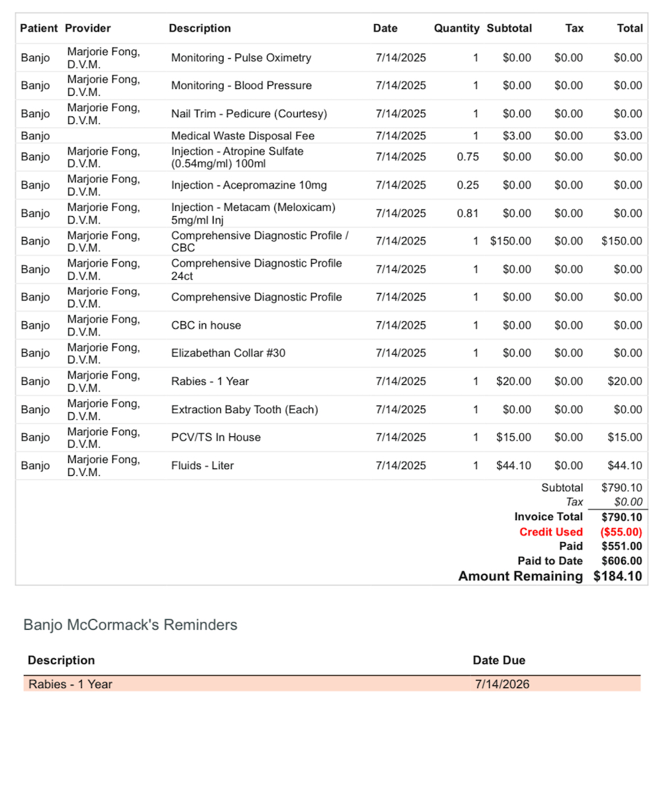Click the Tax column header
Viewport: 672px width, 791px height.
(574, 28)
